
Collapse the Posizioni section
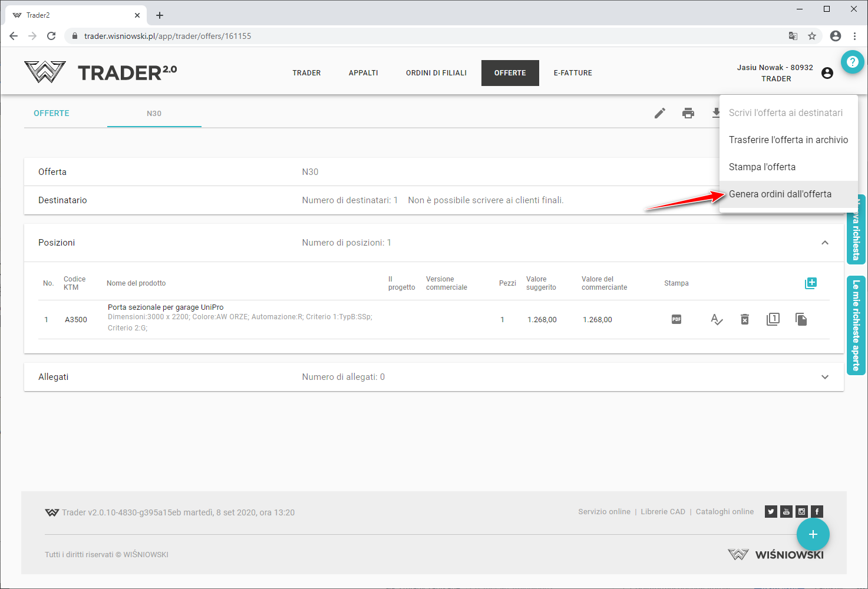click(824, 243)
